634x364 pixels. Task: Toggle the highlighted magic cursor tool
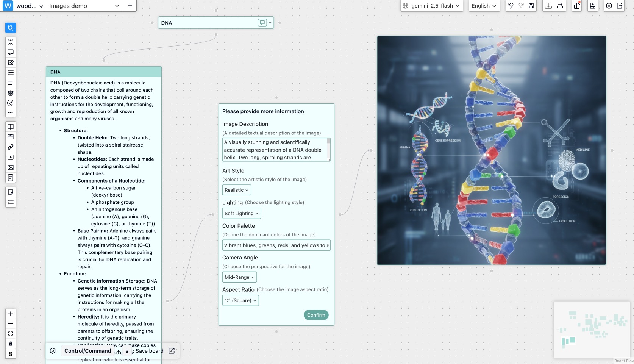[11, 28]
